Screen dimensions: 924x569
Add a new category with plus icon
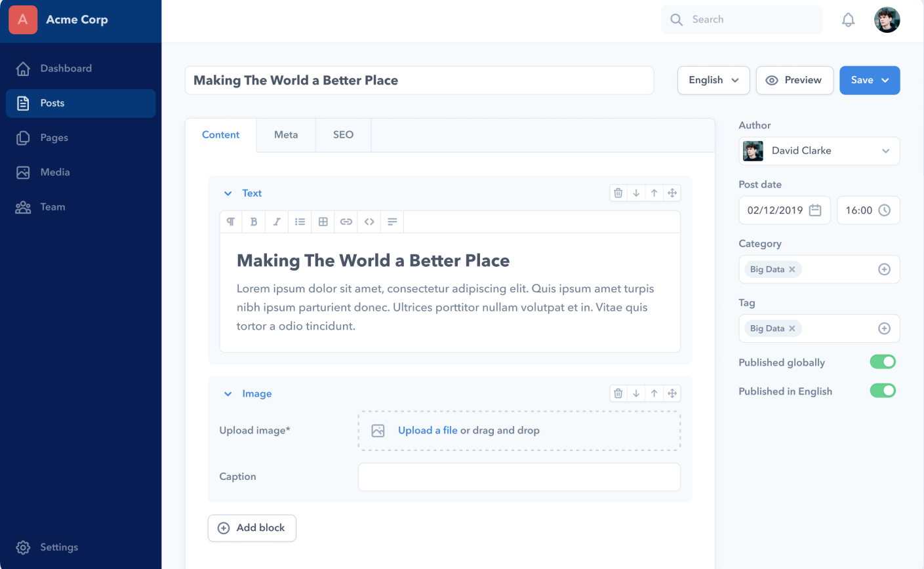tap(884, 269)
